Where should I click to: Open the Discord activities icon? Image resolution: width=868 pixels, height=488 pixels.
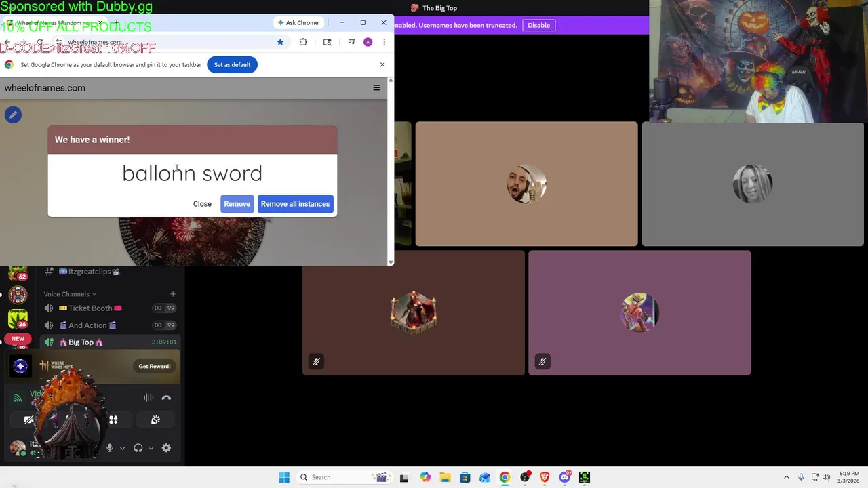[113, 420]
